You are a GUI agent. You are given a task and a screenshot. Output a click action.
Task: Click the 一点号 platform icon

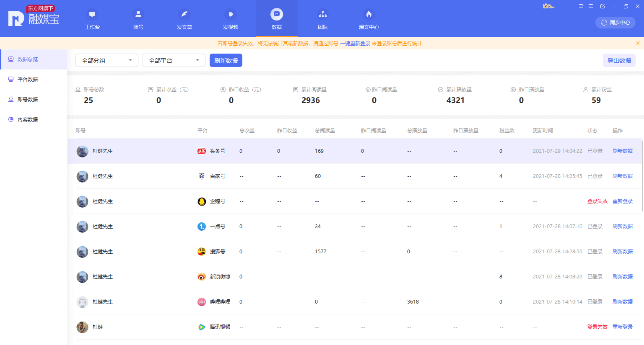coord(201,226)
